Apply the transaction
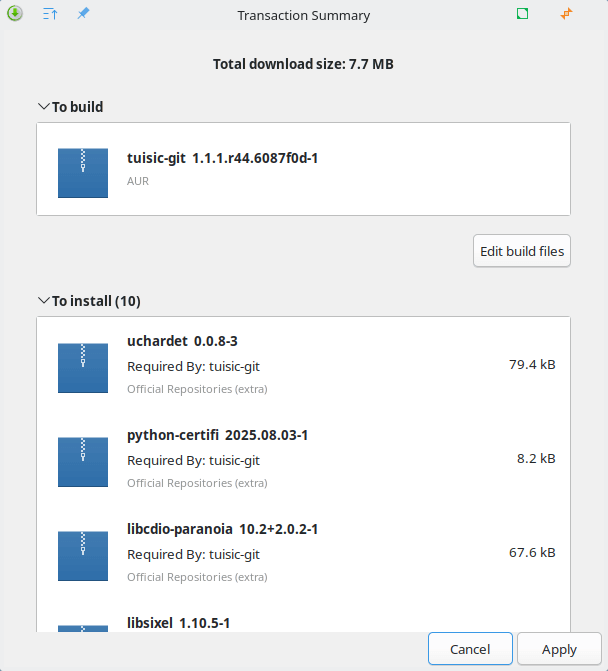 pos(559,649)
